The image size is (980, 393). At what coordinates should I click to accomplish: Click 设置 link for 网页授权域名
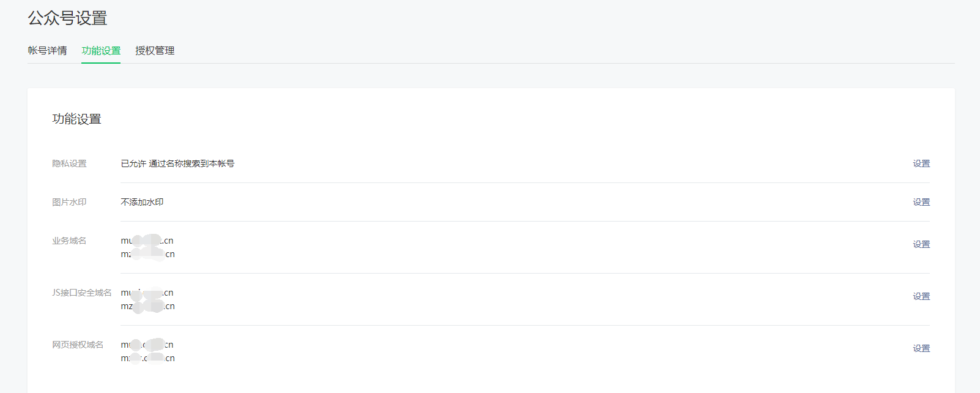point(921,348)
